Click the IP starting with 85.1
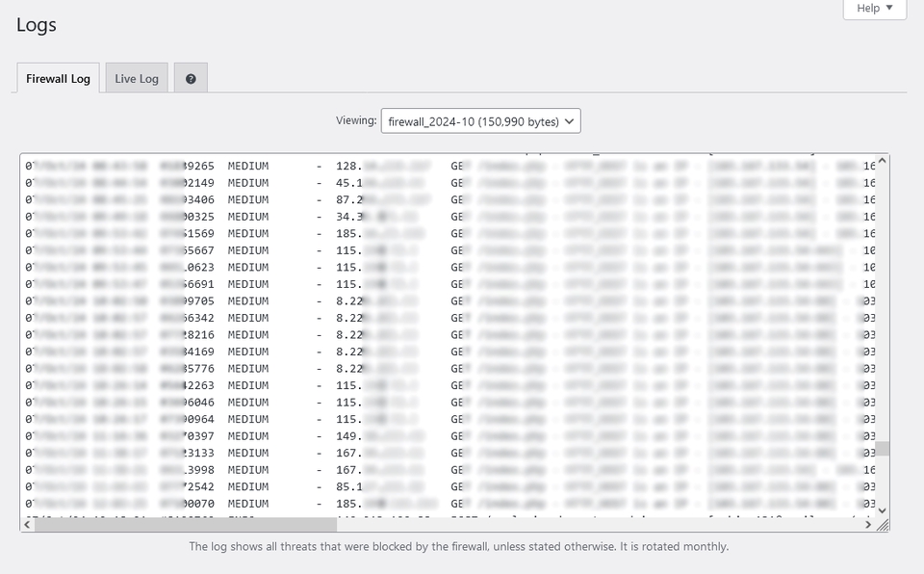This screenshot has height=574, width=924. coord(380,486)
